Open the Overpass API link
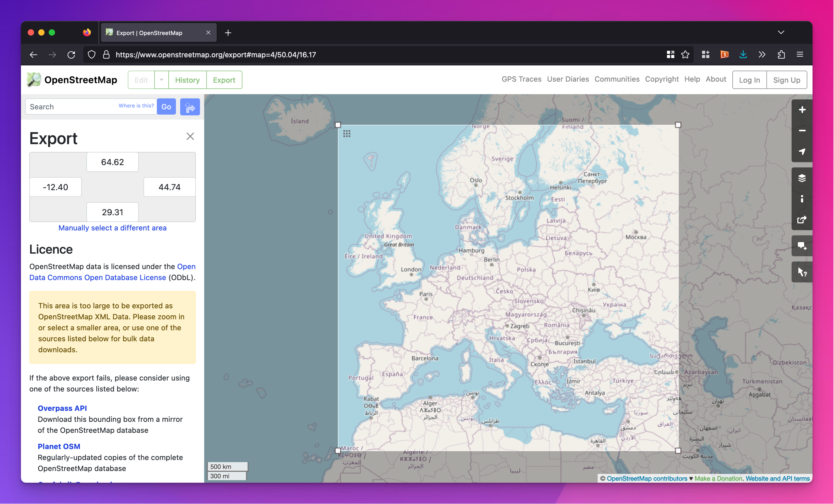 pos(62,408)
